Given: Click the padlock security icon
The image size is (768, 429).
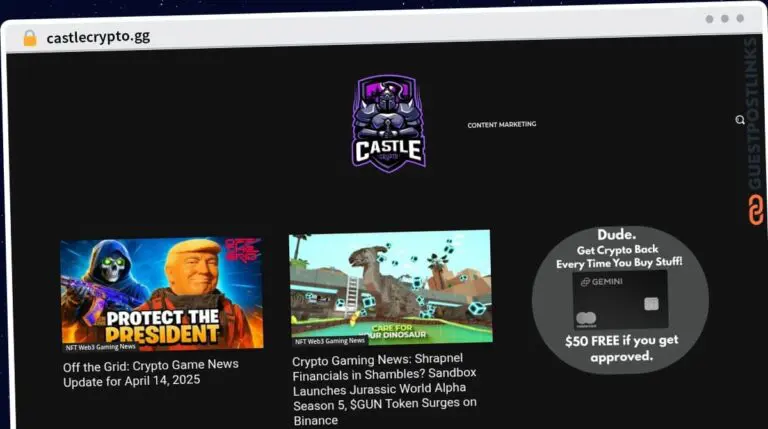Looking at the screenshot, I should [29, 38].
